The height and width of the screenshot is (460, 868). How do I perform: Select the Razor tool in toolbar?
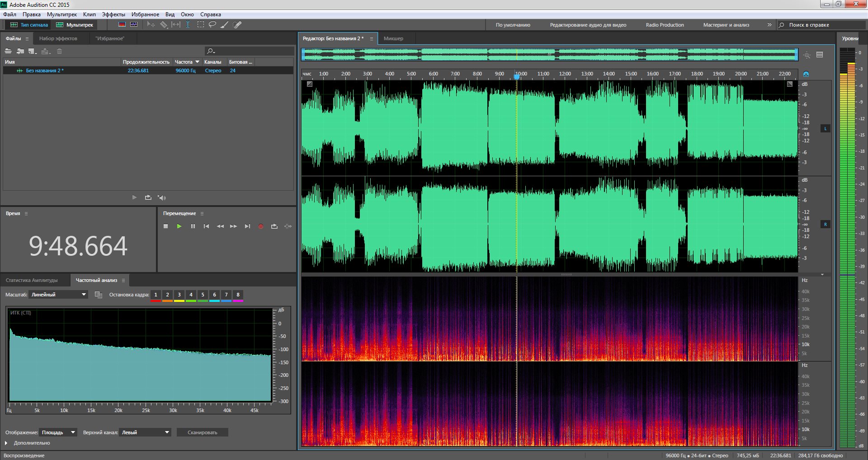(x=164, y=25)
